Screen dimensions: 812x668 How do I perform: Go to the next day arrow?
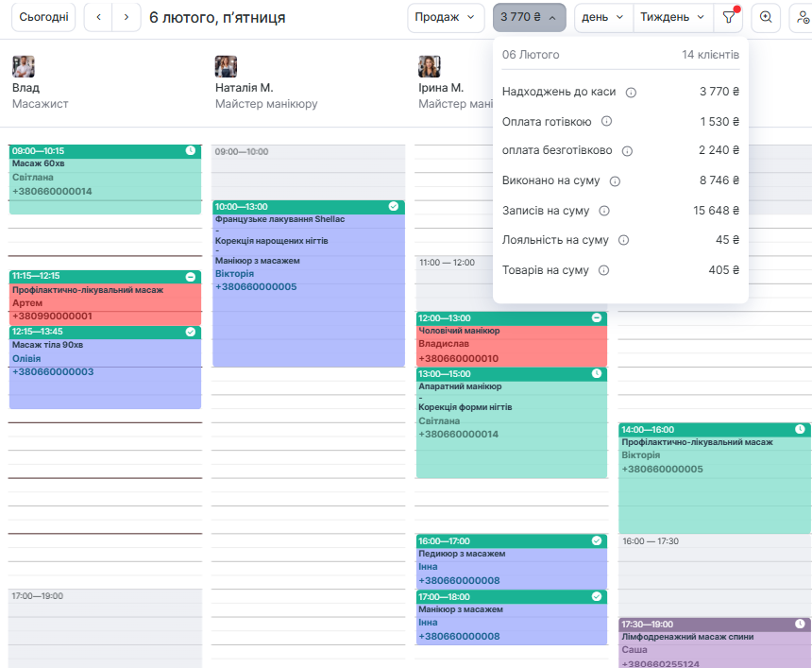pyautogui.click(x=126, y=17)
